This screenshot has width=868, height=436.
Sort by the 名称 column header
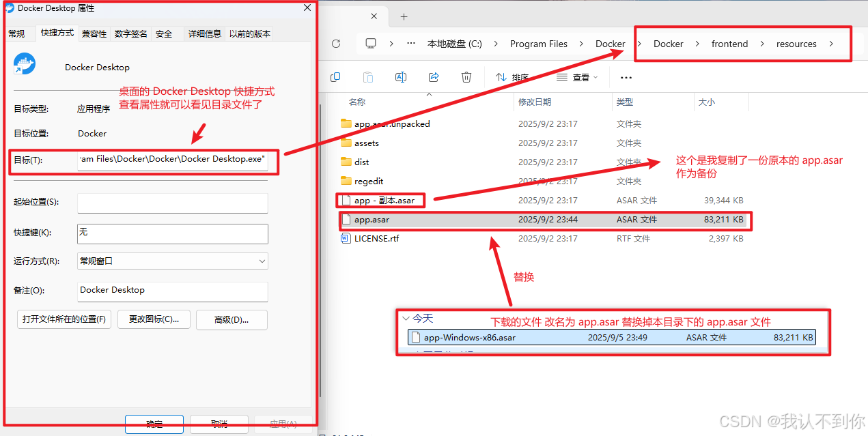pos(357,102)
